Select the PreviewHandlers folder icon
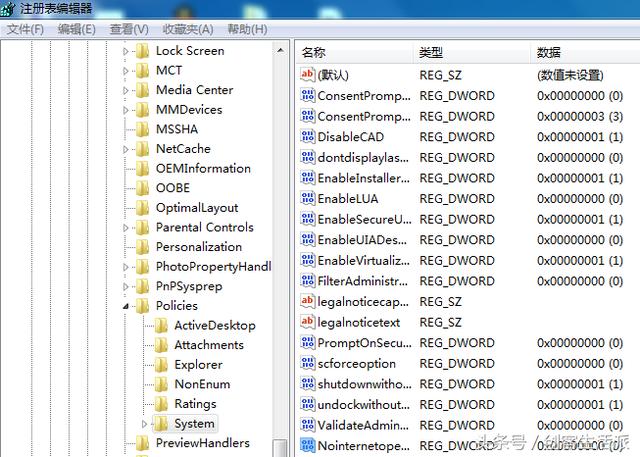This screenshot has width=640, height=457. click(x=142, y=443)
